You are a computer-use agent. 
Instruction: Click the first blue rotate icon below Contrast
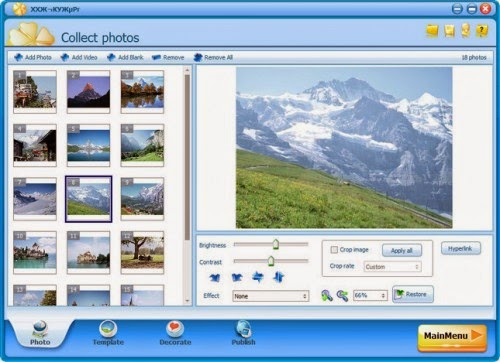coord(215,277)
